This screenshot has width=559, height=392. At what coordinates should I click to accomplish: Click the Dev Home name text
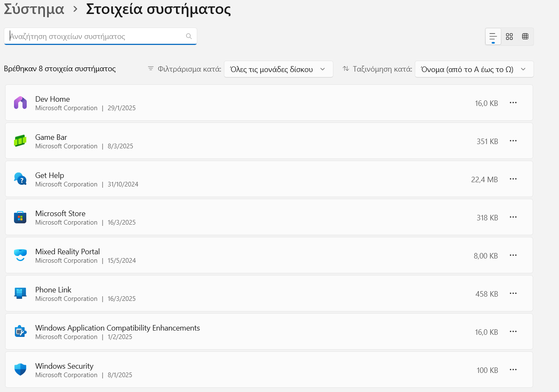tap(53, 99)
